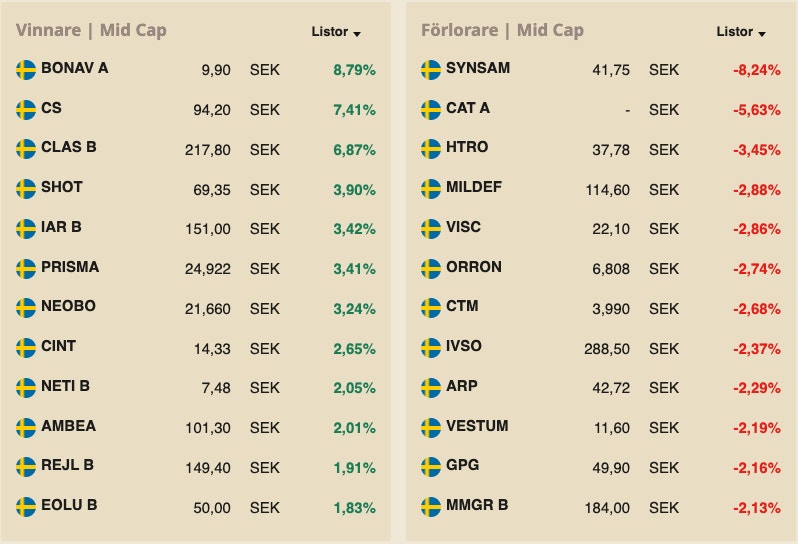The width and height of the screenshot is (798, 544).
Task: Open the Listor dropdown in the Förlorare panel
Action: tap(741, 32)
